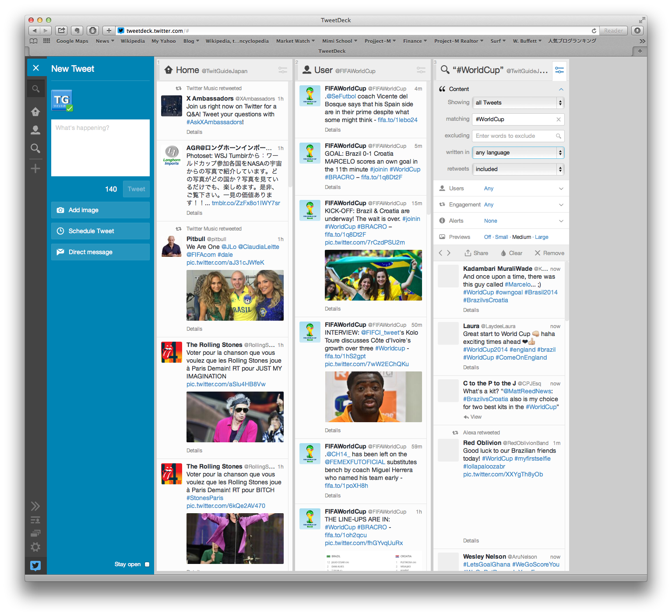
Task: Jump to search column via sidebar magnifier
Action: tap(35, 148)
